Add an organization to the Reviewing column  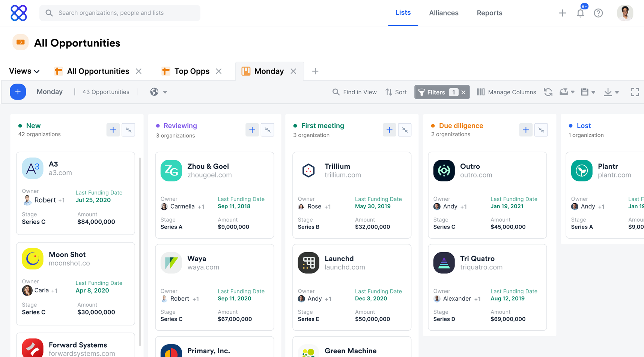click(252, 130)
